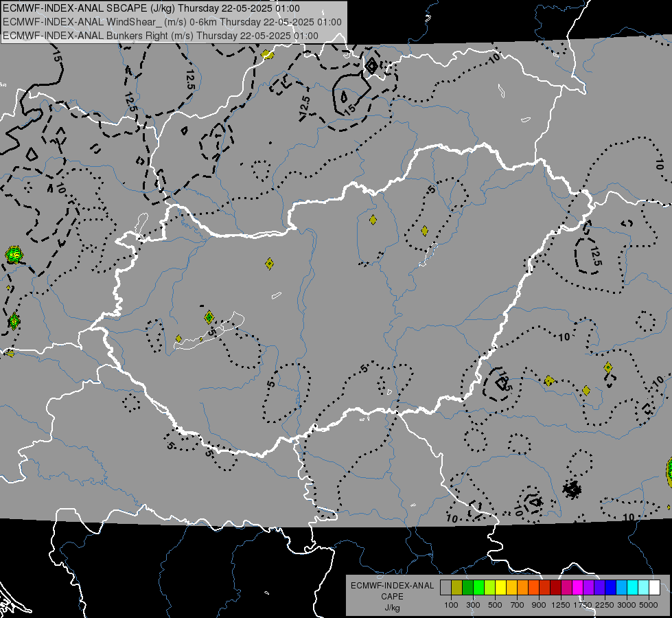This screenshot has width=672, height=618.
Task: Click the 700 legend value
Action: (x=518, y=605)
